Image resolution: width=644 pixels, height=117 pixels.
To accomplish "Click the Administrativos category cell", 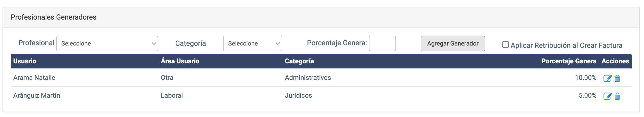I will coord(308,78).
